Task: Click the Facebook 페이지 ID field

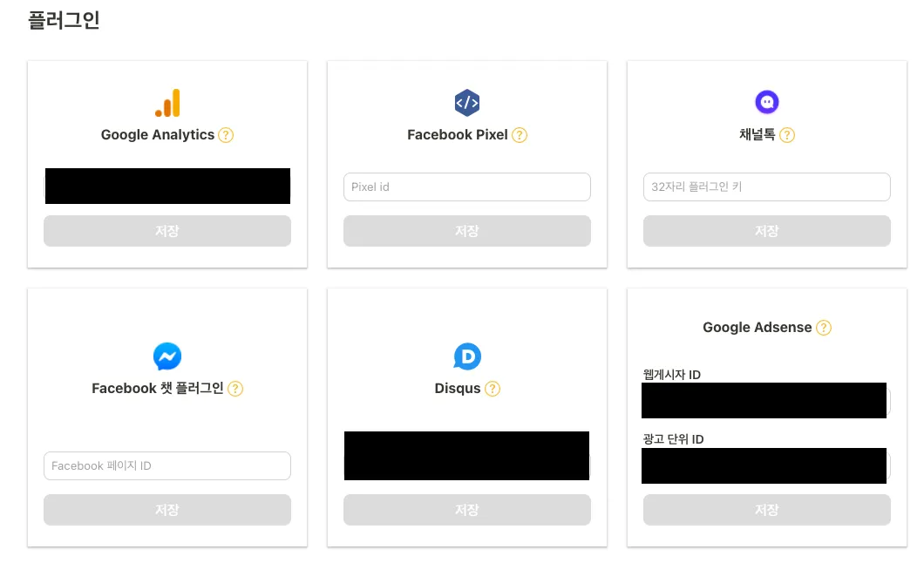Action: (167, 466)
